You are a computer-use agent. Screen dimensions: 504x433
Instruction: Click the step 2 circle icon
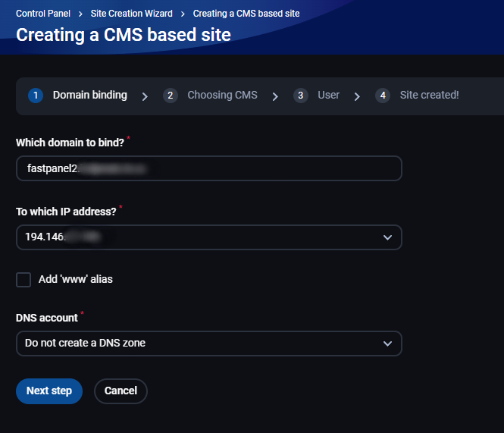(171, 96)
